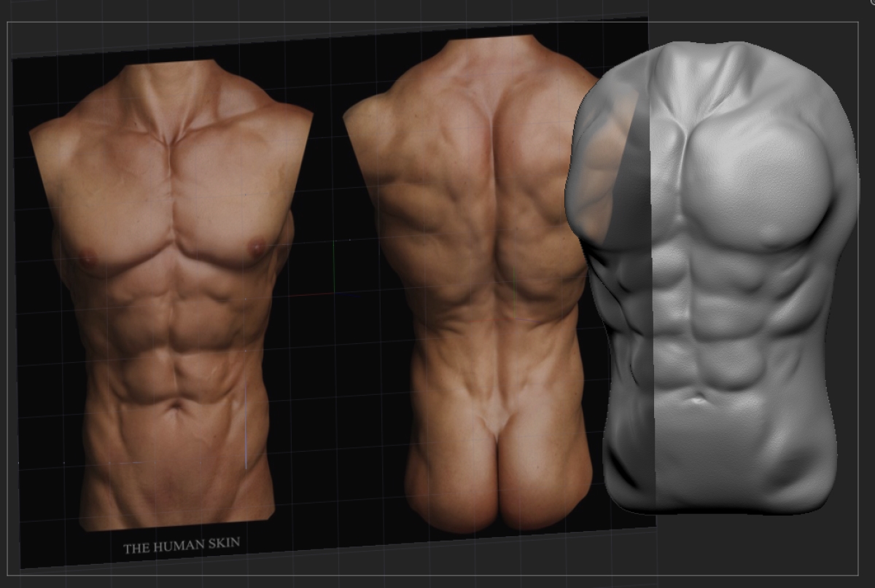Screen dimensions: 875x588
Task: Select the back-view skin torso reference
Action: 470,284
